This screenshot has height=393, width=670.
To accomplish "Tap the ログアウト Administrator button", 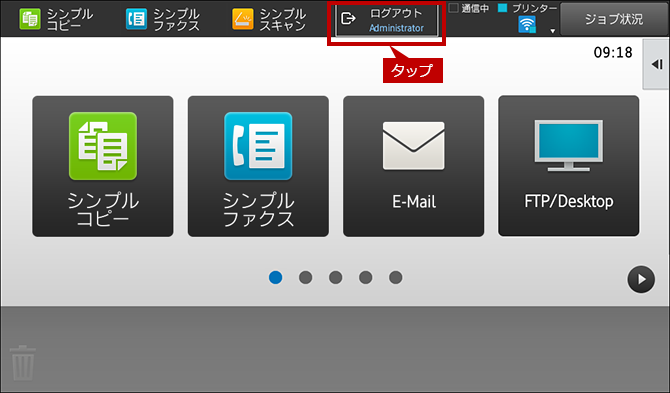I will pos(387,20).
